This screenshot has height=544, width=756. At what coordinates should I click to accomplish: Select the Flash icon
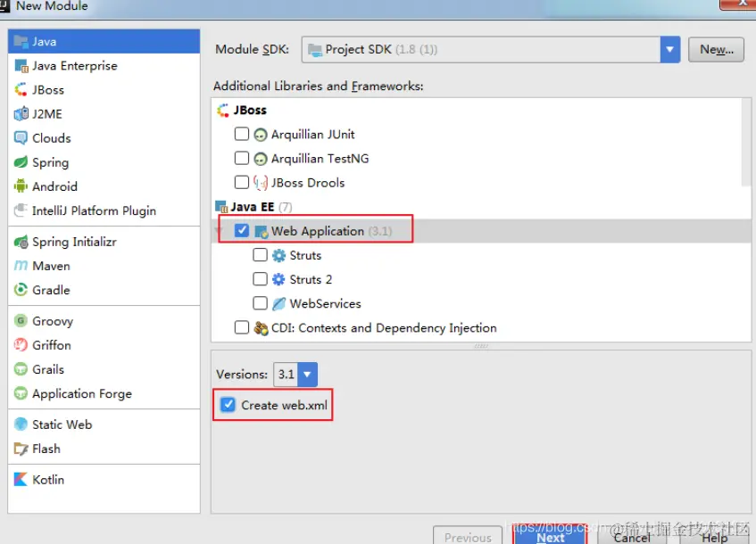coord(21,449)
